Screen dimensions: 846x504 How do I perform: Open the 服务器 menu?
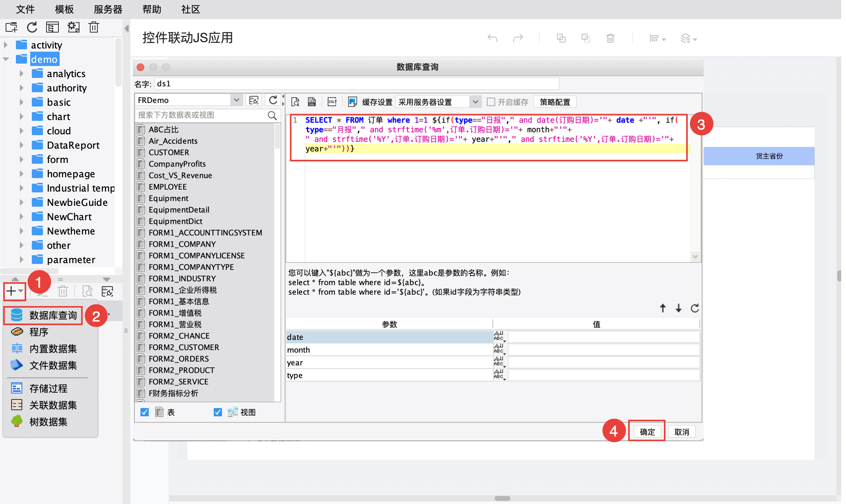click(108, 9)
